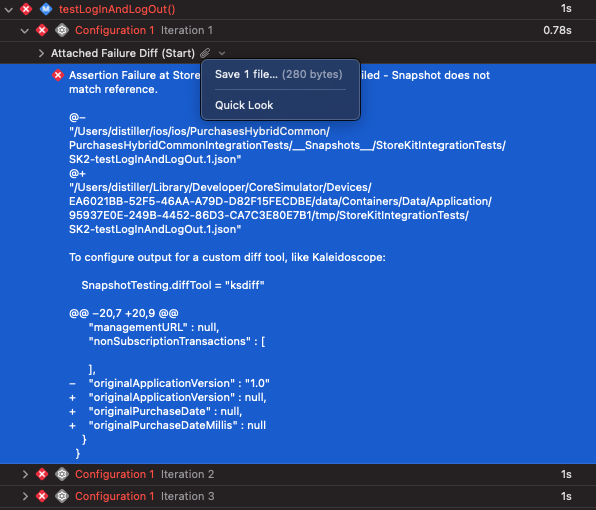Expand the Configuration 1 Iteration 2 row
The width and height of the screenshot is (596, 510).
coord(25,474)
